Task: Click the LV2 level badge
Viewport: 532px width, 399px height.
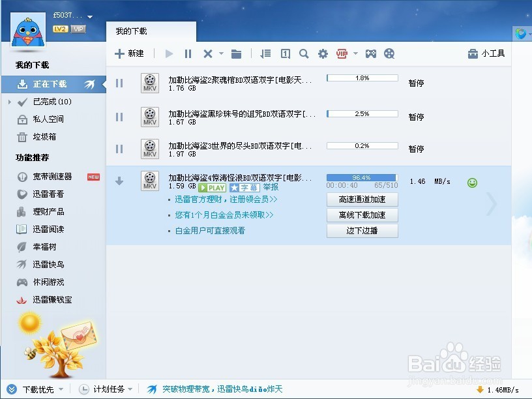Action: (61, 29)
